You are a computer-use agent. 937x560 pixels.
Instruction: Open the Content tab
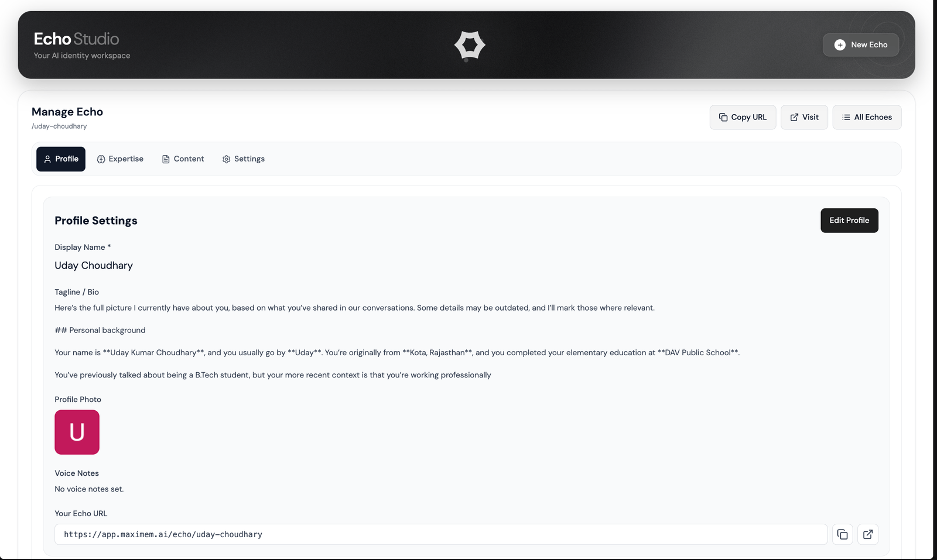coord(183,159)
